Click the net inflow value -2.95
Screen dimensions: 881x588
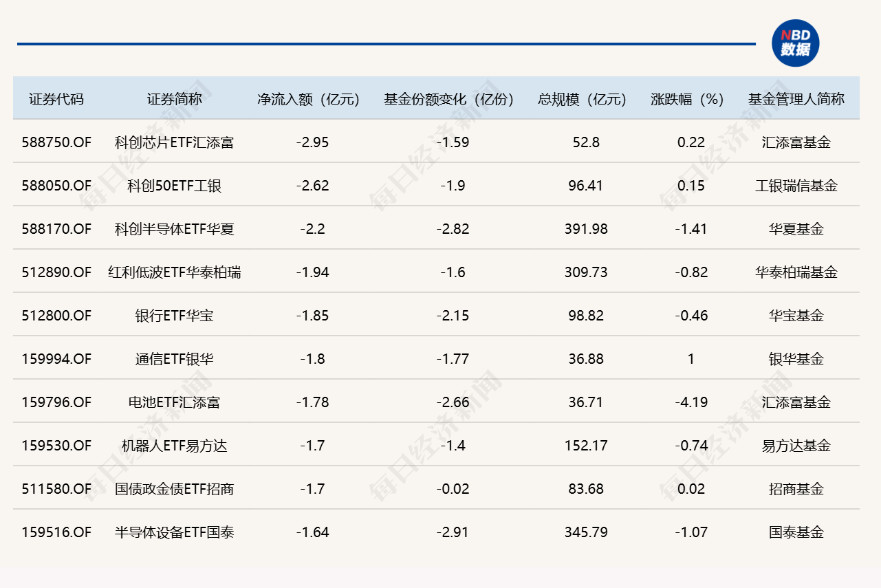(313, 142)
